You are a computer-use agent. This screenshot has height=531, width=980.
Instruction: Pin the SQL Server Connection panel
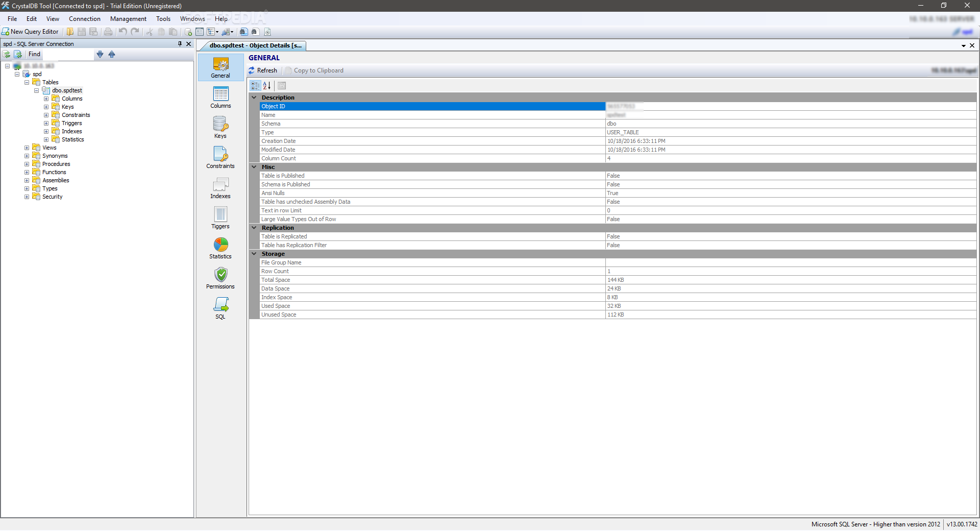180,44
